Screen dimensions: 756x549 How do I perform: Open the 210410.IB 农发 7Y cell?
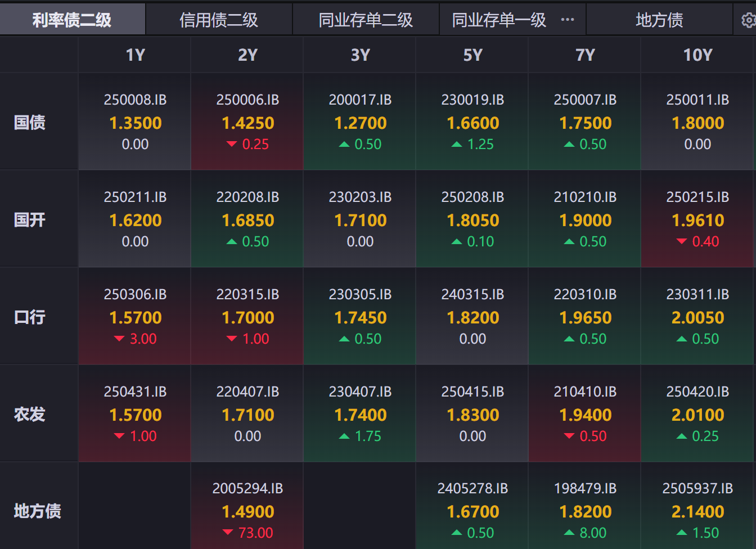click(x=585, y=414)
